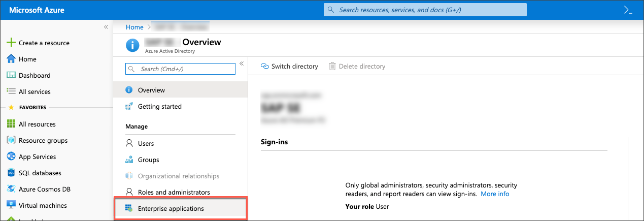Click the Azure Cosmos DB planet icon

point(11,189)
